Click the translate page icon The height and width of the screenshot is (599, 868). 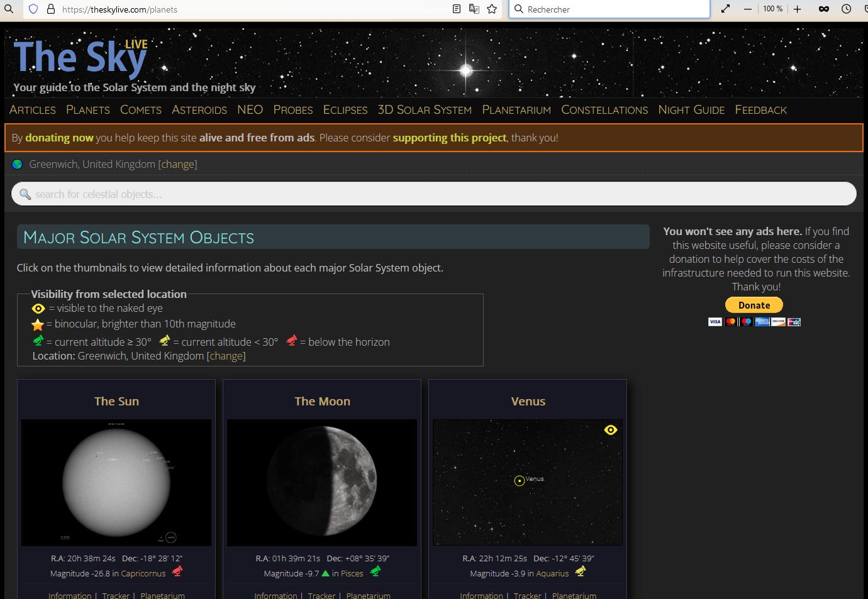(474, 9)
